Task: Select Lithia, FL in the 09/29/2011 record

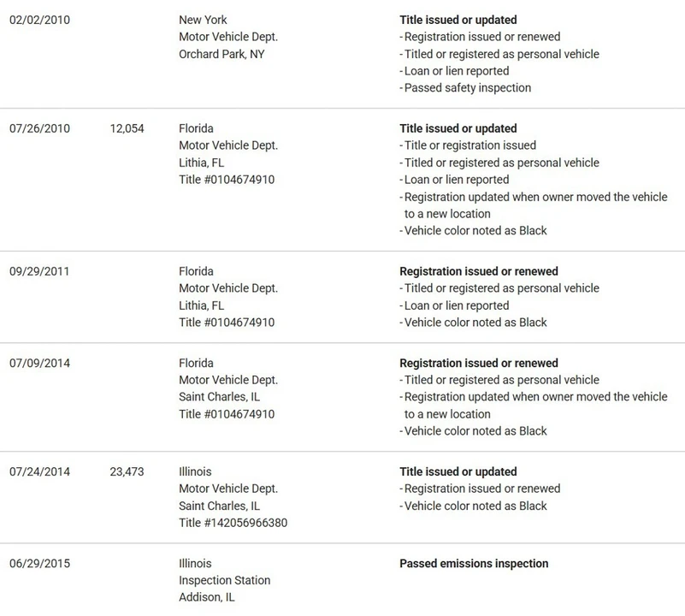Action: (x=201, y=305)
